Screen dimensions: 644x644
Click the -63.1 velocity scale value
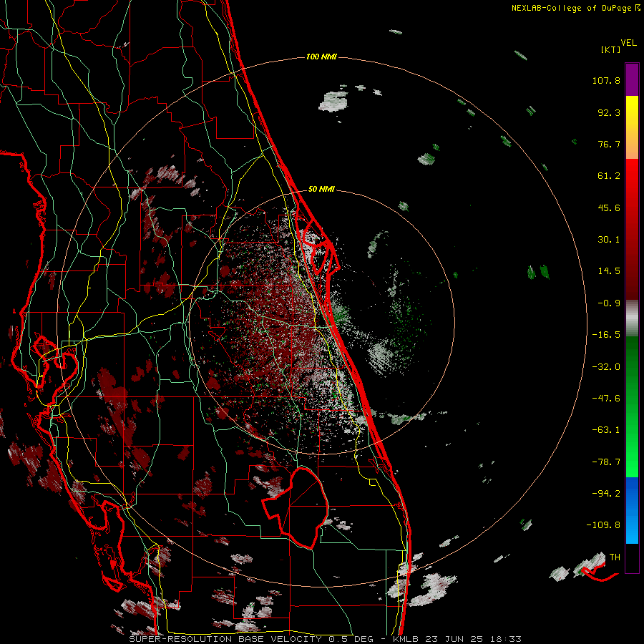606,430
